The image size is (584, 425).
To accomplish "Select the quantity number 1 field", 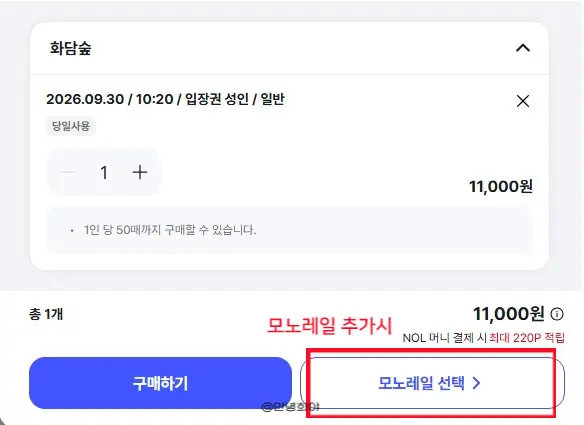I will [104, 172].
